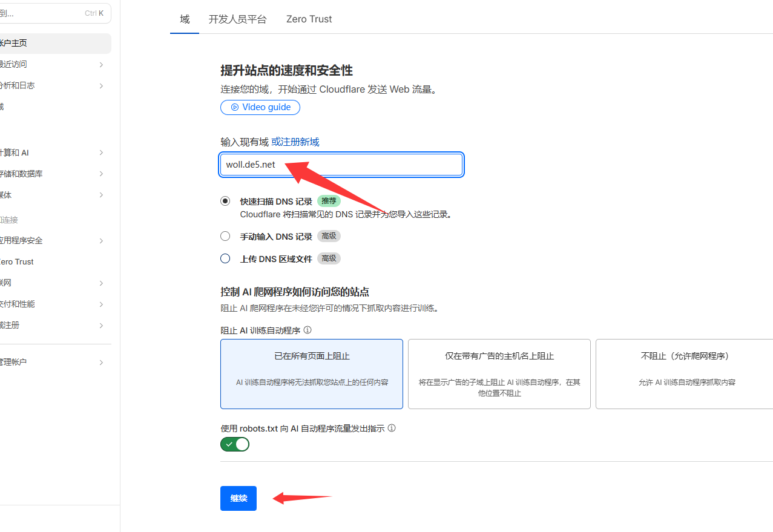
Task: Choose 仅在带有广告的主机名上阻止 card
Action: click(499, 373)
